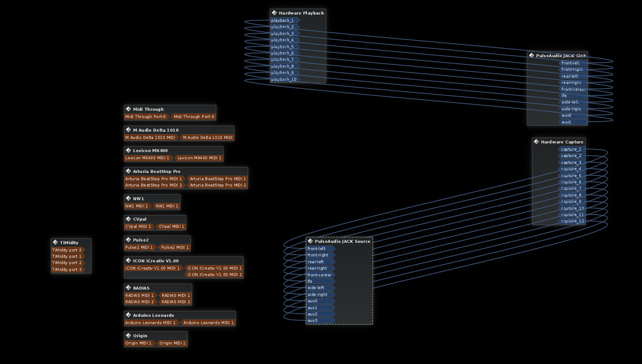Select the playback_6 port
This screenshot has width=642, height=364.
pos(285,53)
